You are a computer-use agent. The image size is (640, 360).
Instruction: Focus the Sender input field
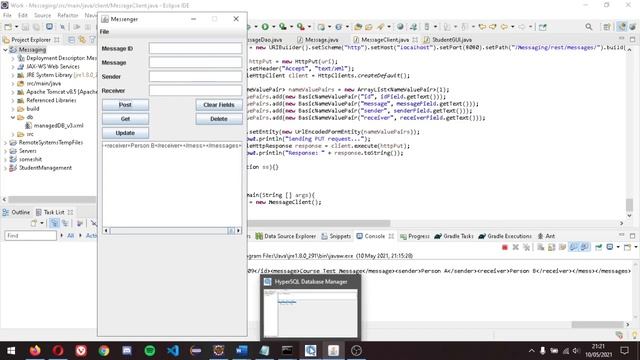pos(196,76)
